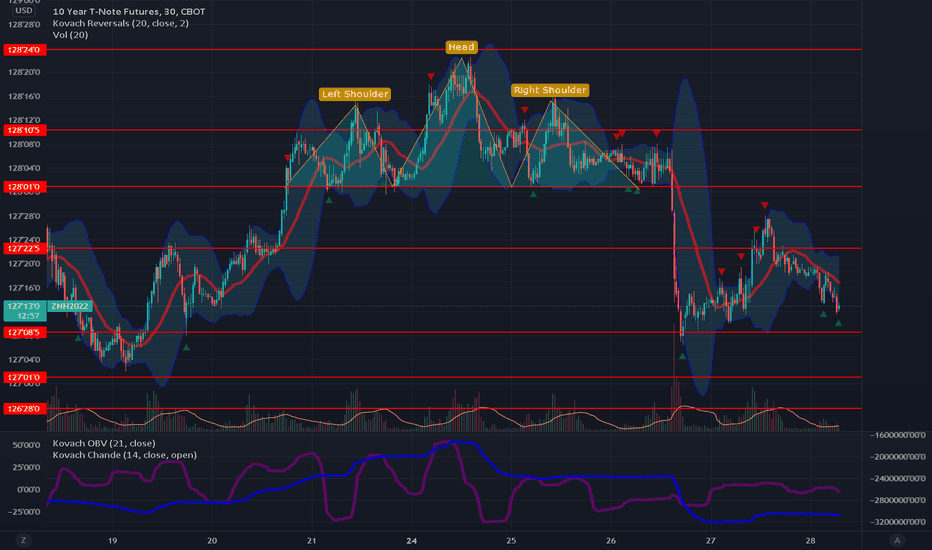Click date 19 on the time axis
Image resolution: width=932 pixels, height=550 pixels.
[112, 540]
